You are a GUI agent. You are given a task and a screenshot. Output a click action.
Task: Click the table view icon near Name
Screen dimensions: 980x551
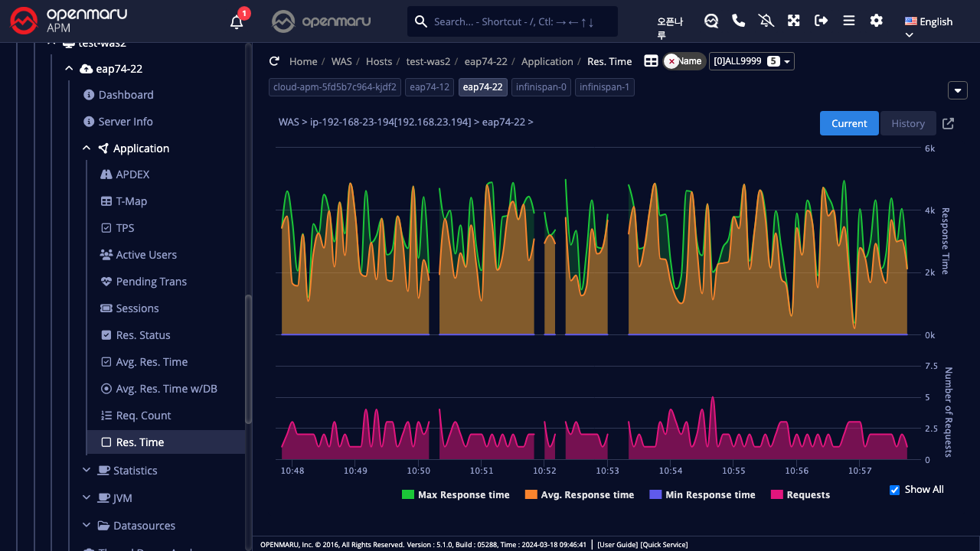pyautogui.click(x=651, y=61)
